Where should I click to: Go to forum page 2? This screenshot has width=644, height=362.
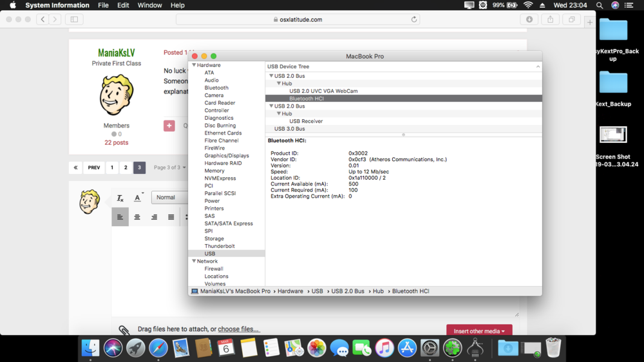[126, 167]
